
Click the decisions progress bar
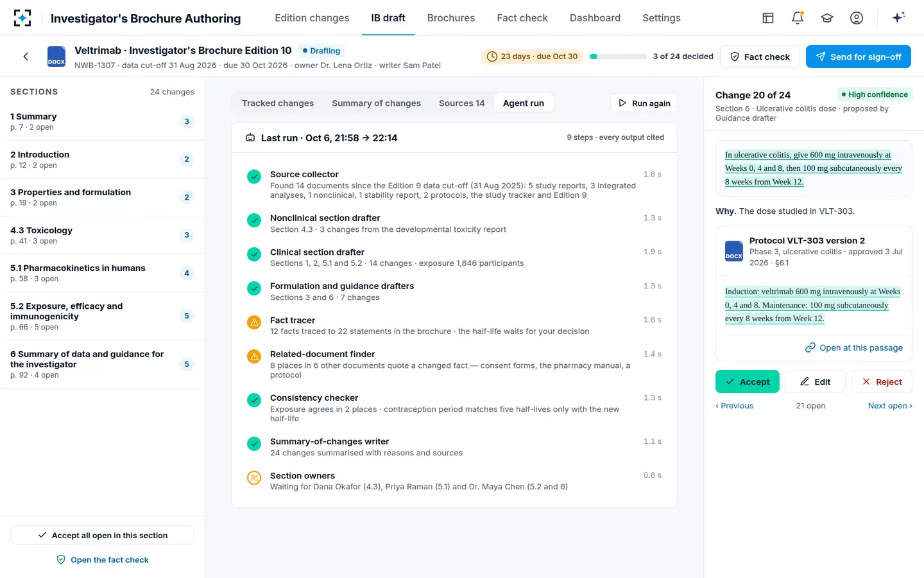click(619, 57)
